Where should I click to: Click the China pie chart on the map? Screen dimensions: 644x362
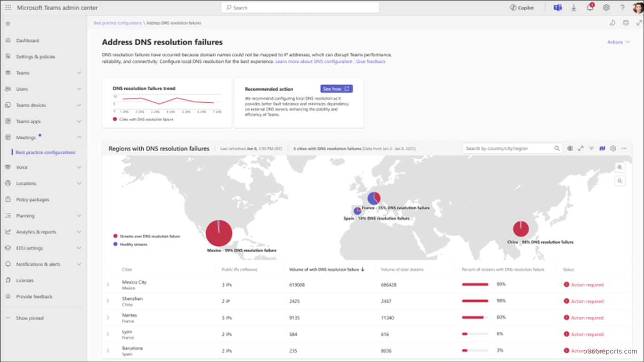pyautogui.click(x=521, y=229)
